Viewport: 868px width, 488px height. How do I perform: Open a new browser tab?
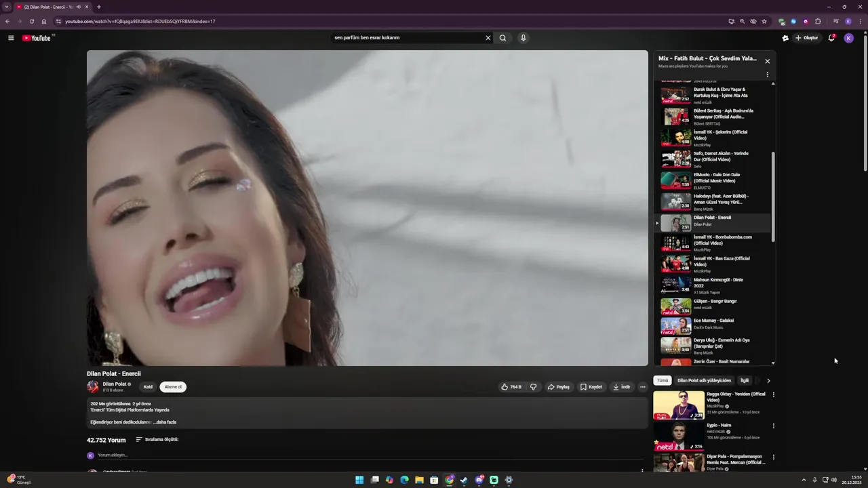pos(99,7)
